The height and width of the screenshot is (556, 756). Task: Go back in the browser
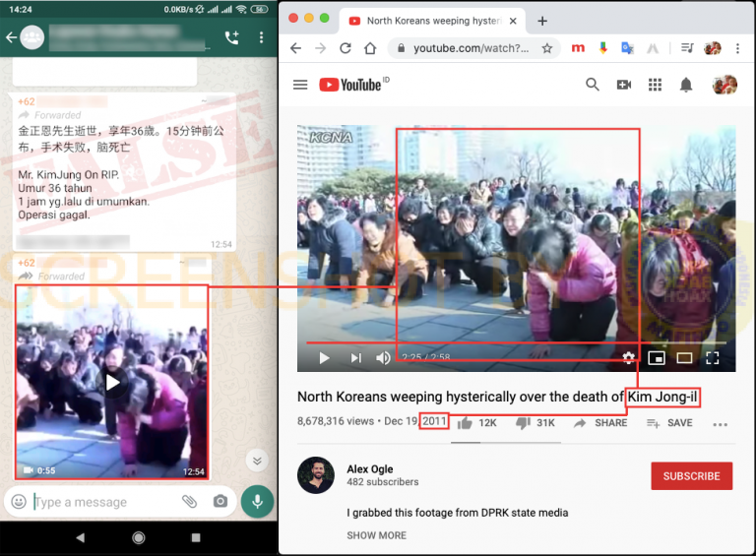pyautogui.click(x=296, y=48)
